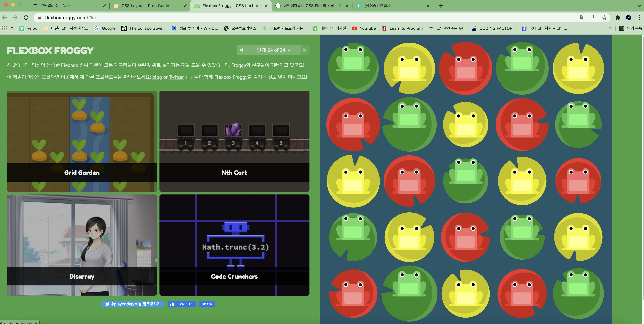Screen dimensions: 644x324
Task: Bookmark this page with the star icon
Action: [604, 17]
